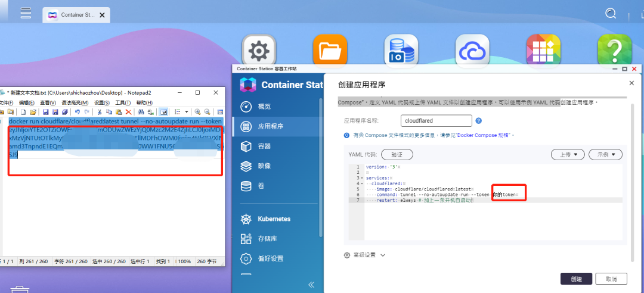Click the application name field containing cloudflared
Image resolution: width=644 pixels, height=293 pixels.
436,120
